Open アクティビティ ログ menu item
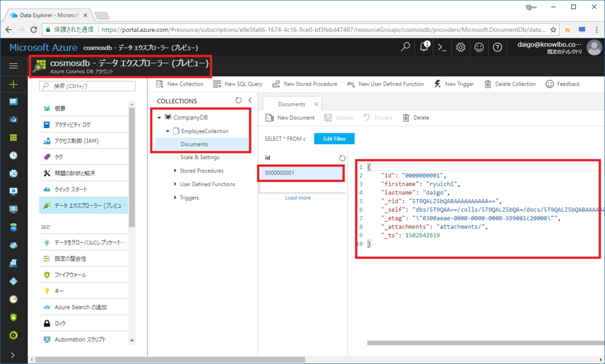605x364 pixels. pos(83,125)
